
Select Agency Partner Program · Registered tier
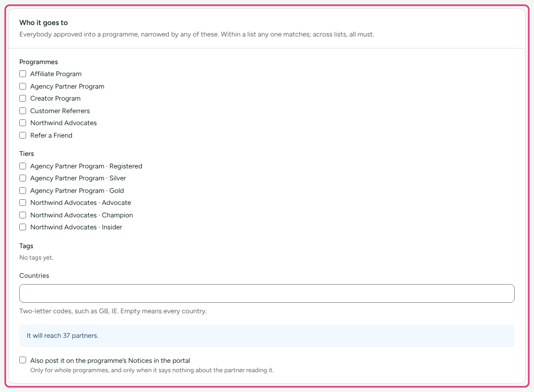point(23,166)
